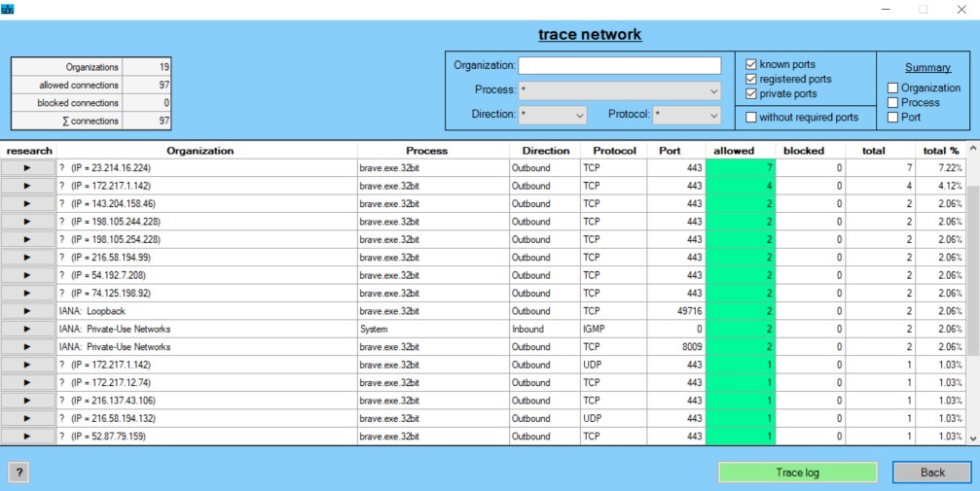Viewport: 980px width, 491px height.
Task: Open help with question mark button
Action: [19, 473]
